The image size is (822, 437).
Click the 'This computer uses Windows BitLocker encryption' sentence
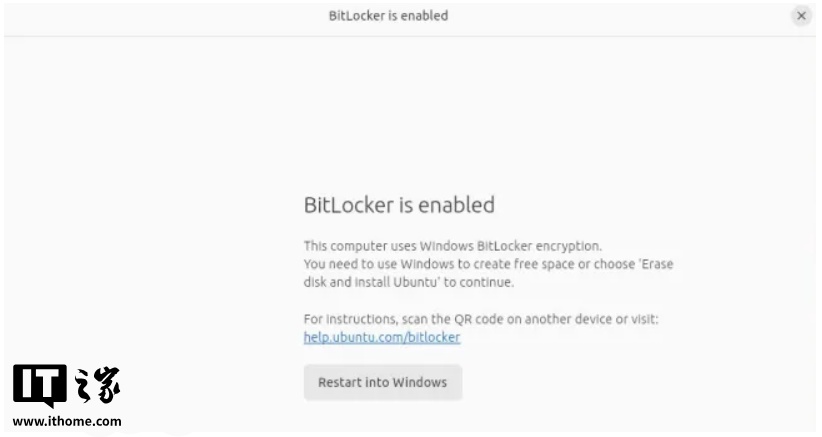point(453,246)
